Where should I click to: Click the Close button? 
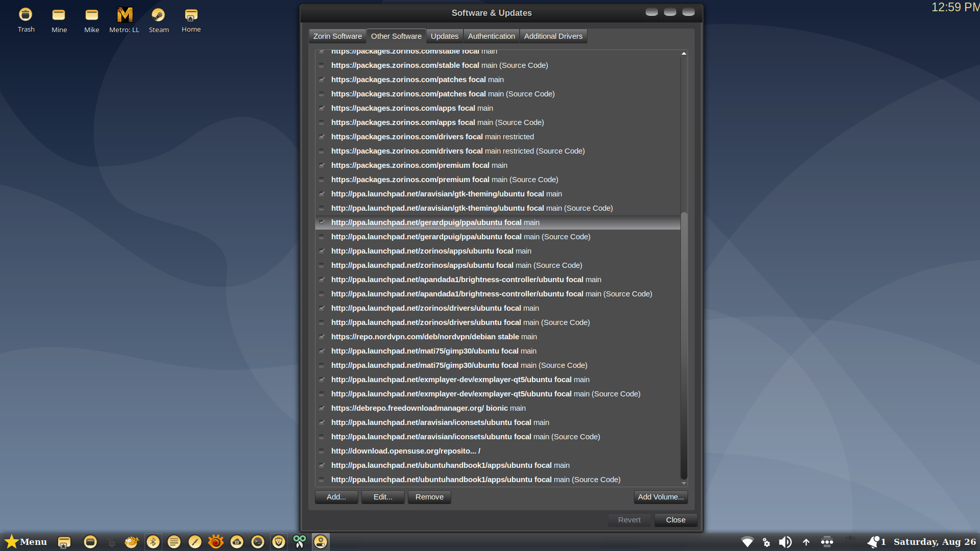pos(676,520)
